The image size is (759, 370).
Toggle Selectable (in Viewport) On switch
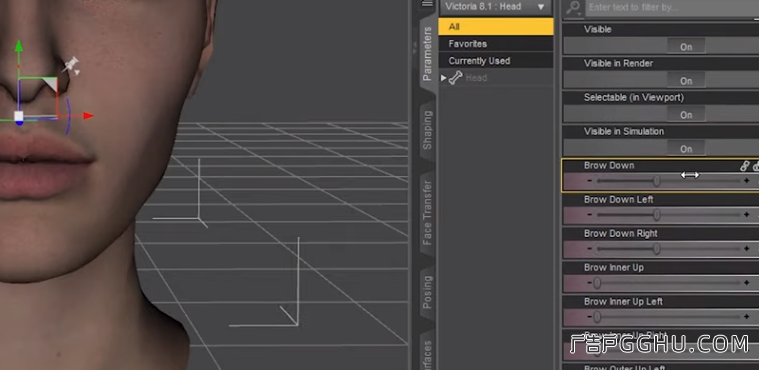[686, 115]
